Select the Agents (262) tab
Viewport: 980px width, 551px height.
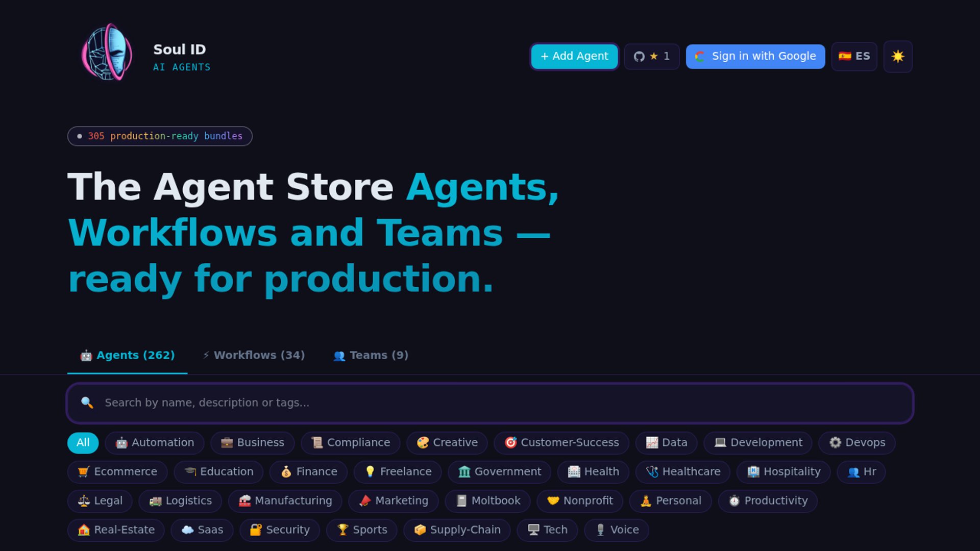[127, 355]
